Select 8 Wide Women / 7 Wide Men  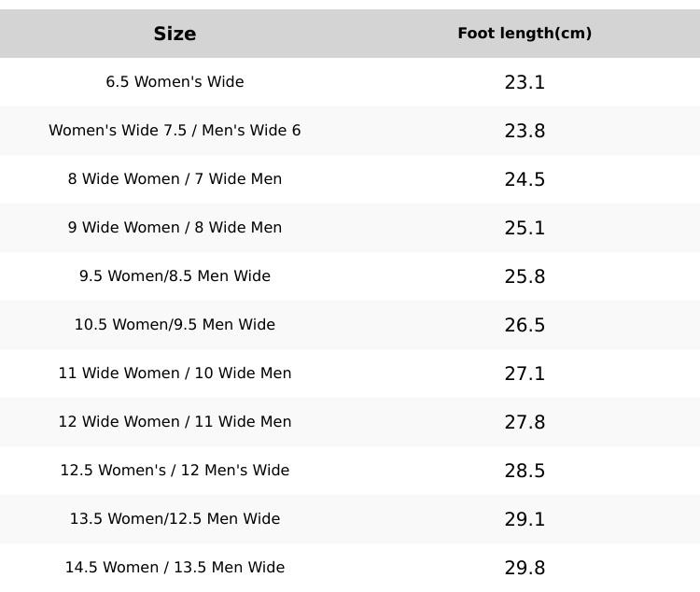pyautogui.click(x=175, y=179)
